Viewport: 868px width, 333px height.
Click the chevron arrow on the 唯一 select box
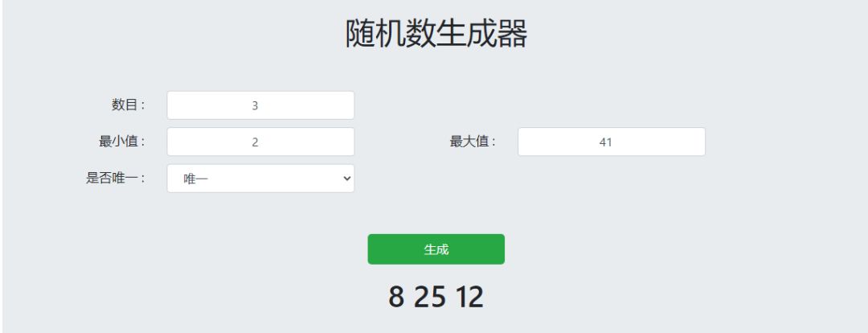click(x=347, y=179)
